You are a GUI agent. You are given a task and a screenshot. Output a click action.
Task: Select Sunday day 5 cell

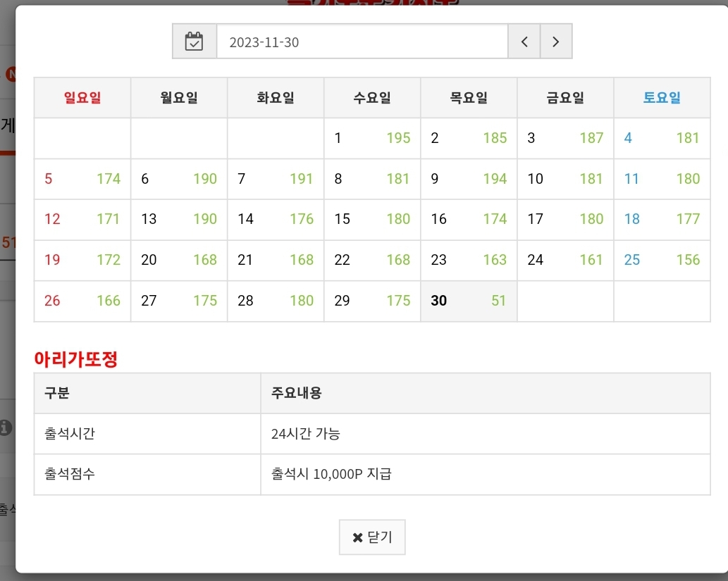pyautogui.click(x=82, y=179)
